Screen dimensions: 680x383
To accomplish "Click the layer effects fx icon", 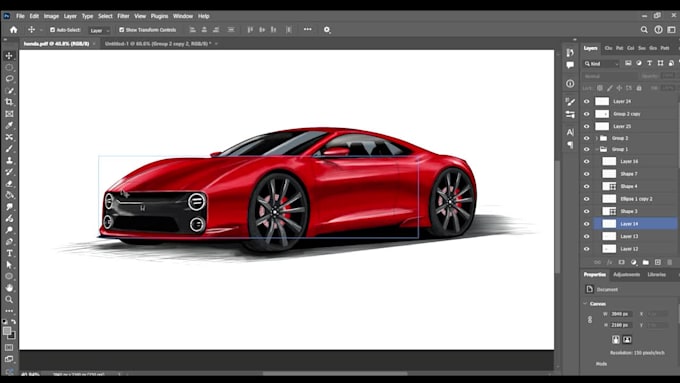I will click(609, 262).
